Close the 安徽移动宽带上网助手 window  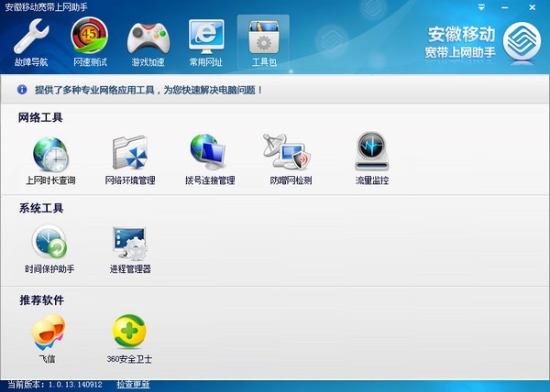click(532, 7)
